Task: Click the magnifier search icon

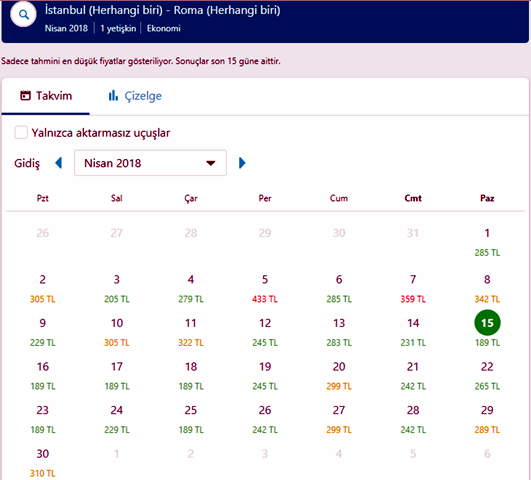Action: click(x=23, y=15)
